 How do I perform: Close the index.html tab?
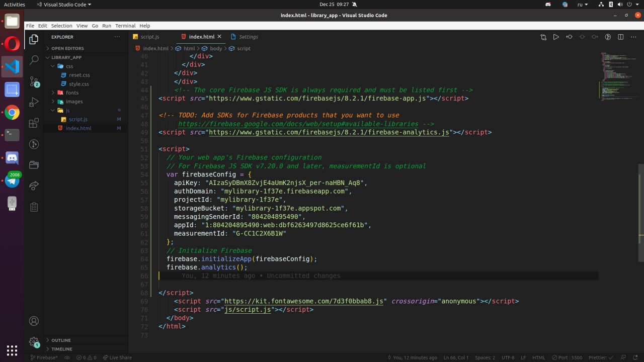click(x=219, y=37)
